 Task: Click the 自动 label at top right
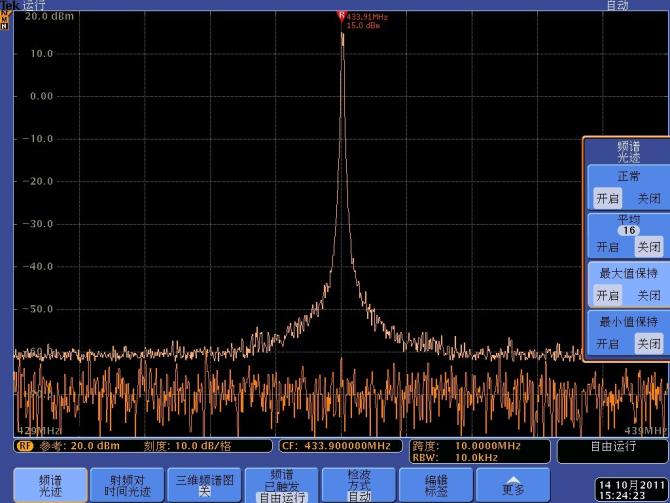click(x=617, y=5)
